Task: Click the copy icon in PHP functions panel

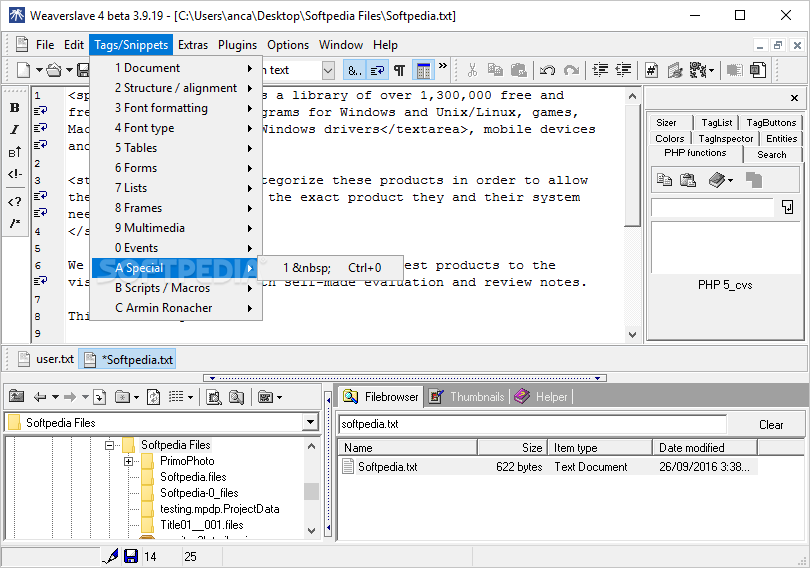Action: coord(664,180)
